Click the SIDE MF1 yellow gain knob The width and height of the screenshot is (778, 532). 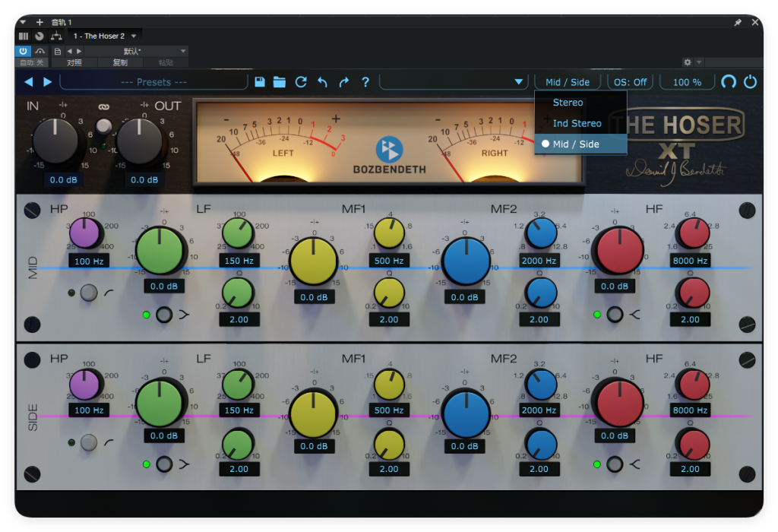[314, 414]
